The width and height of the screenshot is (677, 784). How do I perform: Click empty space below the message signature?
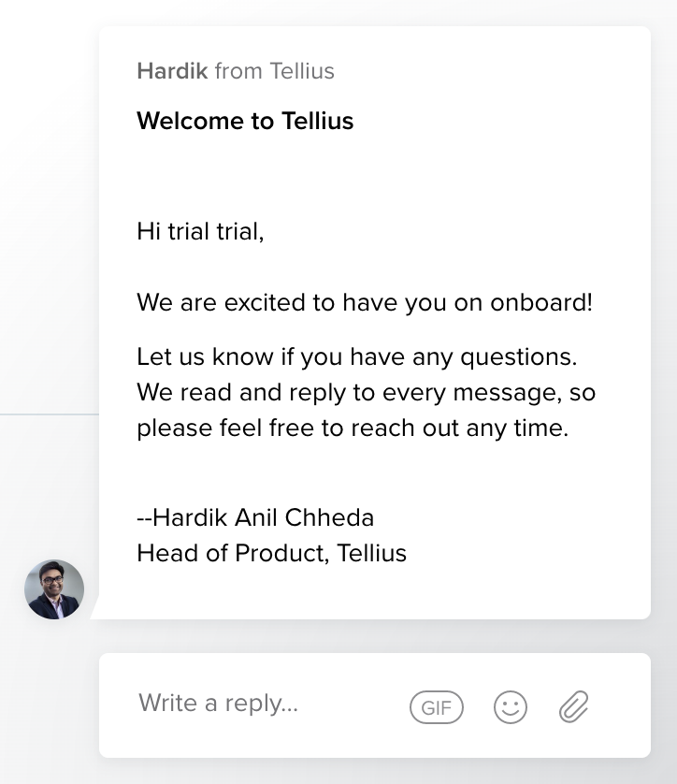tap(375, 592)
